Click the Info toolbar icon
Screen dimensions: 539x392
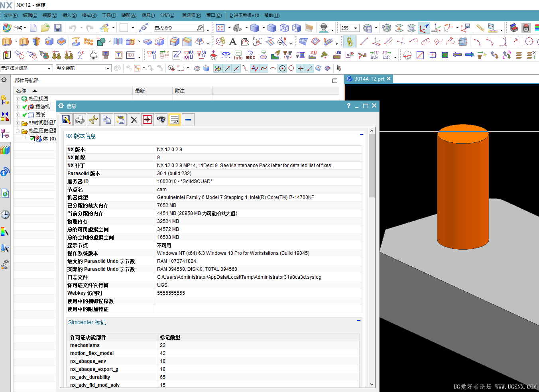click(238, 55)
